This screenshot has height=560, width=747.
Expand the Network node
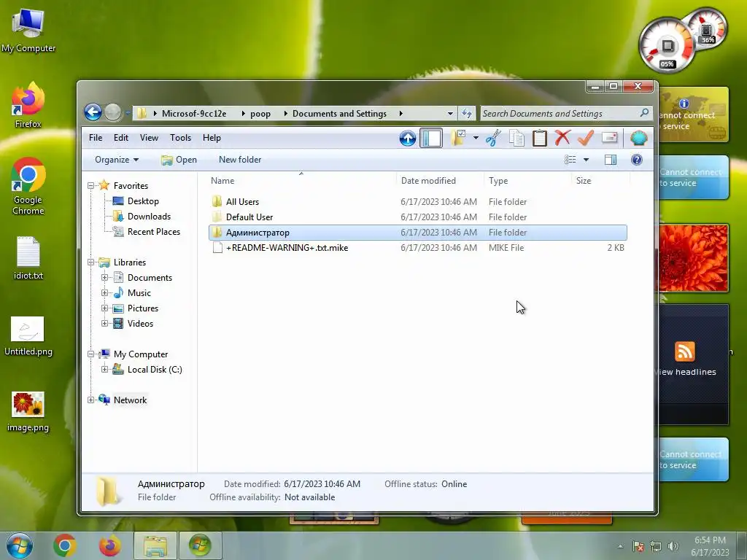pos(90,400)
